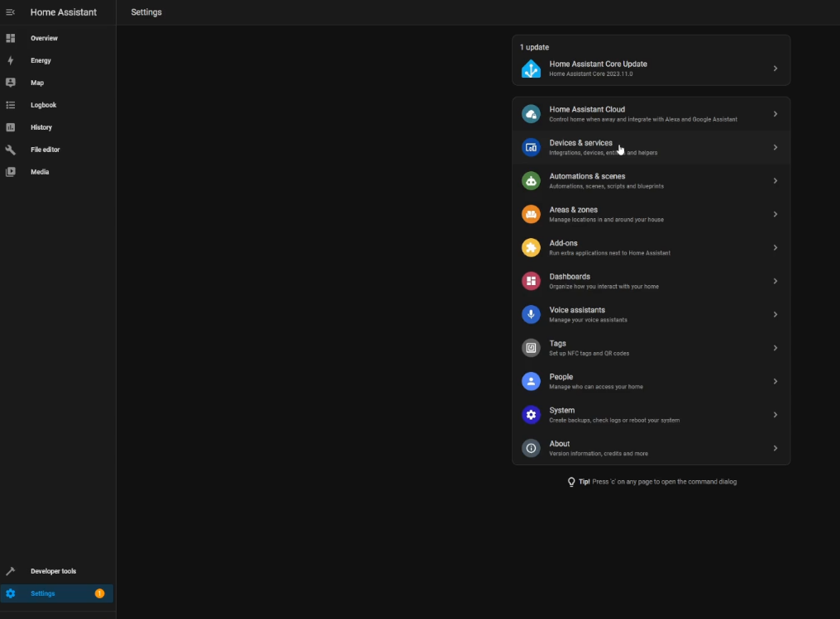Click chevron on System row
The image size is (840, 619).
pos(776,415)
